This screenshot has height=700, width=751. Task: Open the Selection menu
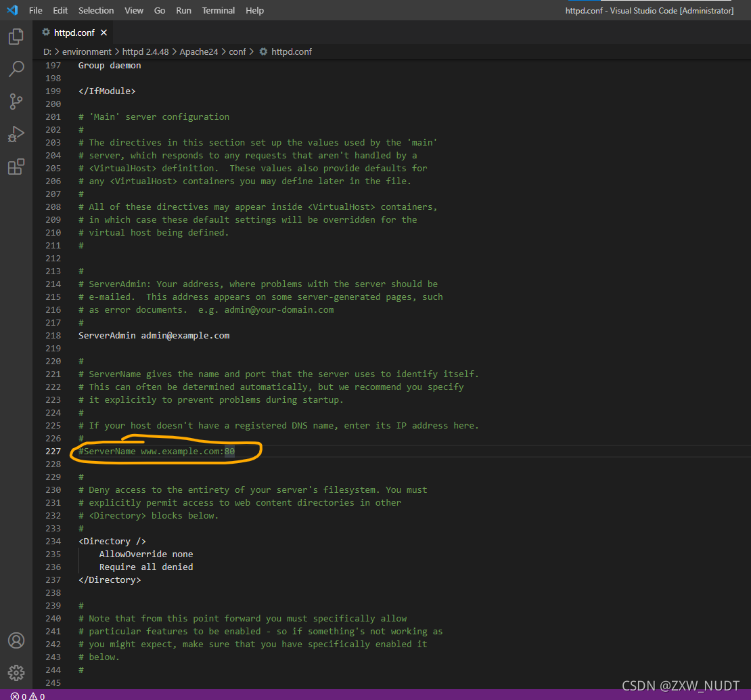(96, 11)
